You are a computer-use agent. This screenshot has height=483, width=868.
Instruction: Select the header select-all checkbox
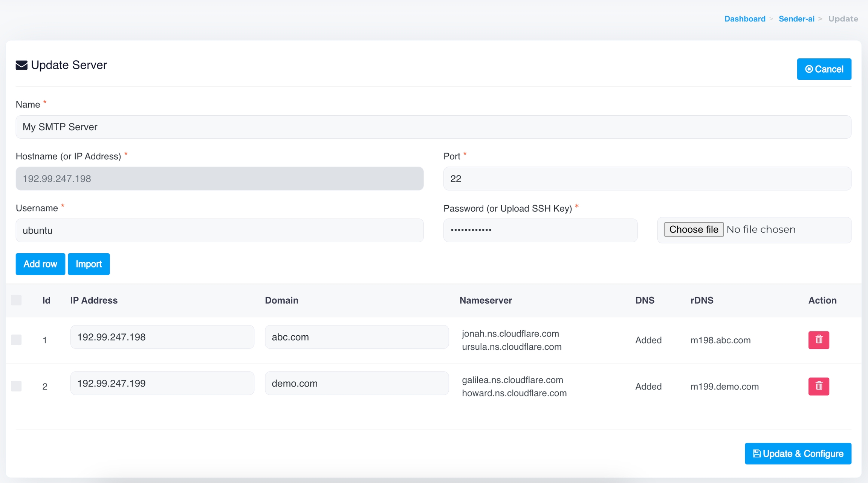(16, 300)
